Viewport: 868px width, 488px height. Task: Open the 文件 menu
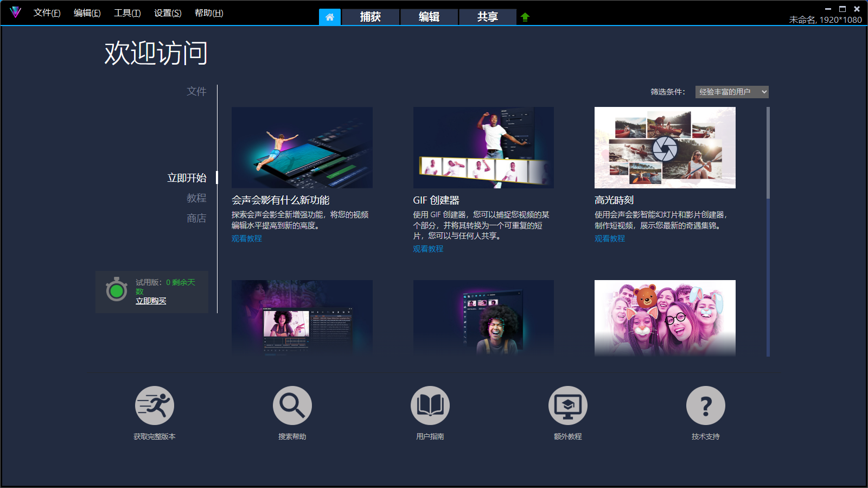click(47, 13)
